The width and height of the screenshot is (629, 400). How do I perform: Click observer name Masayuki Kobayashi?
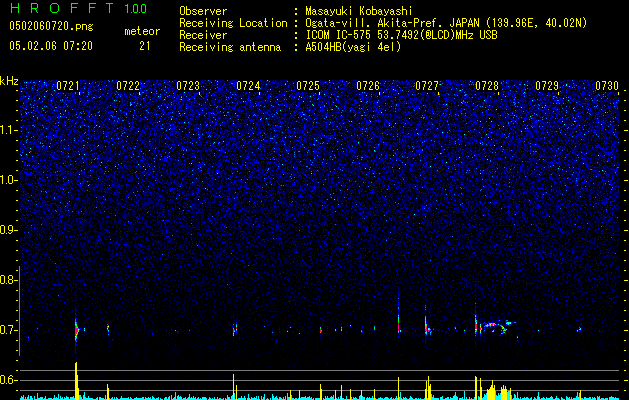359,11
